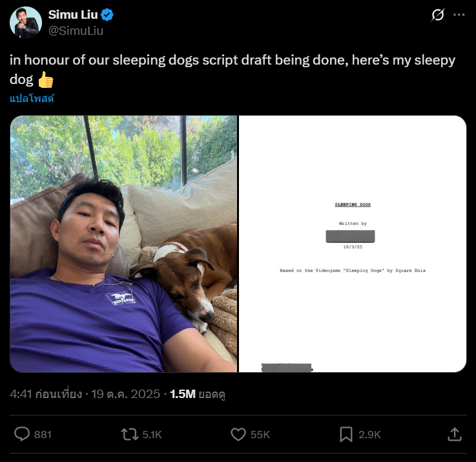Click the share upload arrow icon
This screenshot has height=462, width=476.
click(x=454, y=434)
